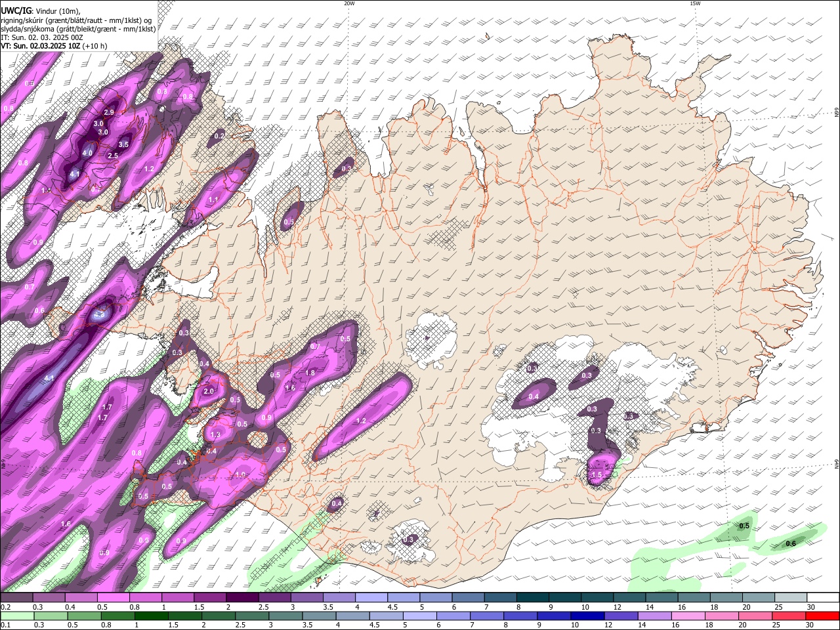Click the '2.0' snowfall value on the map
840x630 pixels.
click(x=209, y=391)
